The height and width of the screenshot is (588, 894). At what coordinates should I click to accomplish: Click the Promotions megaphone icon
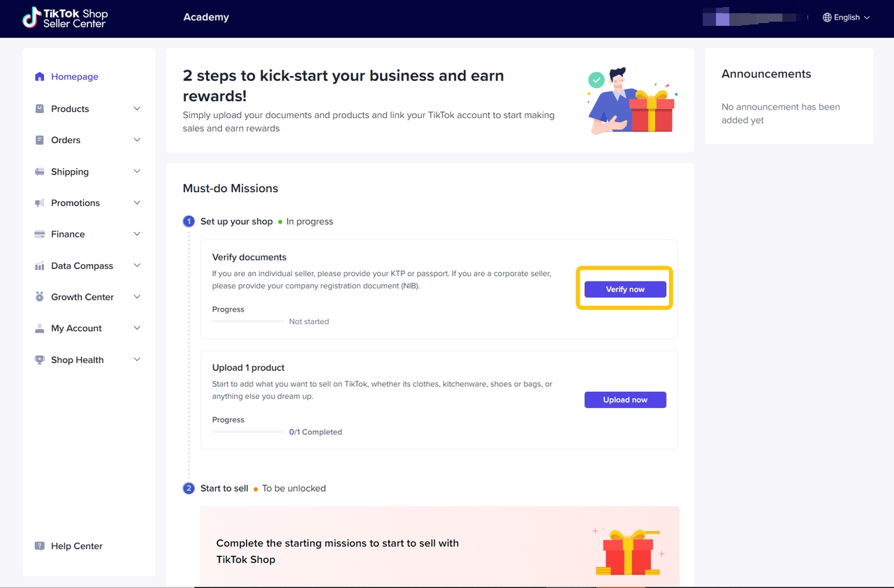coord(40,203)
